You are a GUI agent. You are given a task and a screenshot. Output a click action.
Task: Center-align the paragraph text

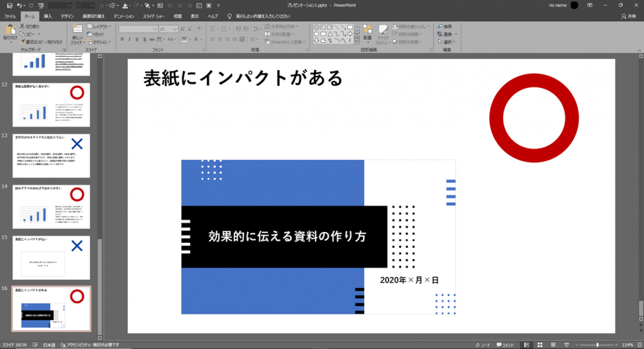coord(220,40)
